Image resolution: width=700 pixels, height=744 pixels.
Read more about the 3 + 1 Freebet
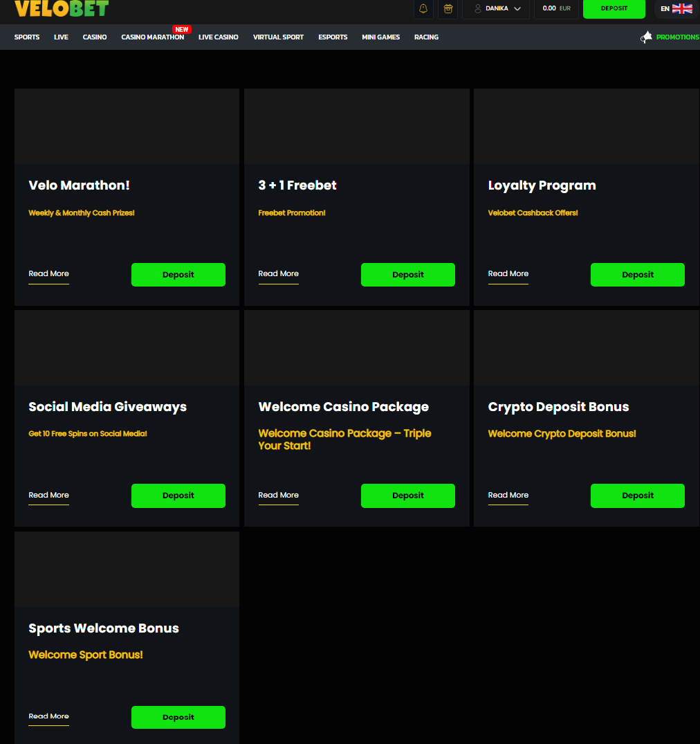[278, 274]
